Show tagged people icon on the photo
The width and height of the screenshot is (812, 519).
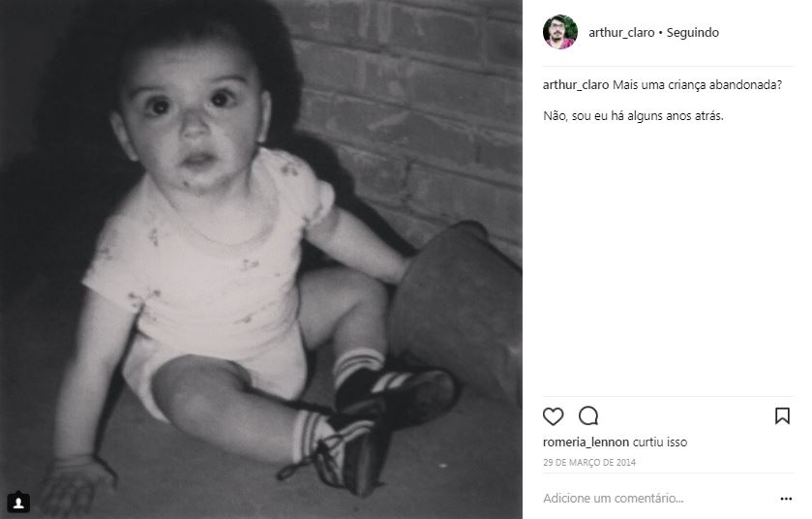click(x=18, y=502)
